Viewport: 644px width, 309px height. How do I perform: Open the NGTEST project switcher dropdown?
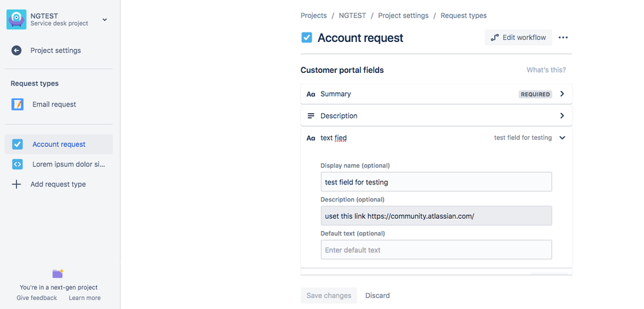coord(105,19)
